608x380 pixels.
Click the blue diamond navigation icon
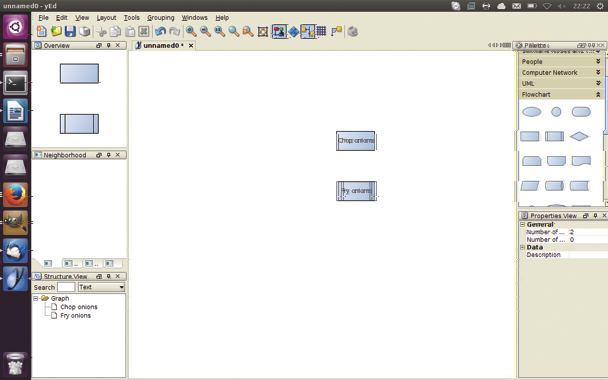[294, 31]
